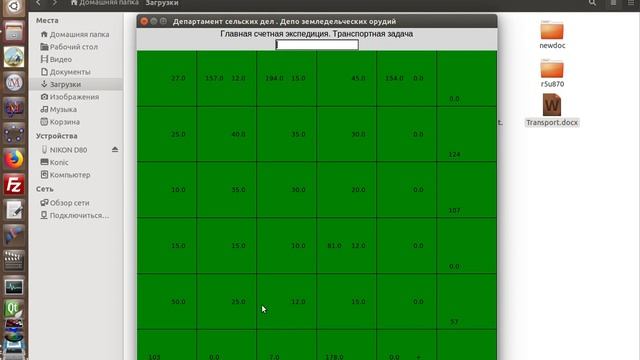Select Домашняя папка in the sidebar
The width and height of the screenshot is (640, 360).
point(76,34)
